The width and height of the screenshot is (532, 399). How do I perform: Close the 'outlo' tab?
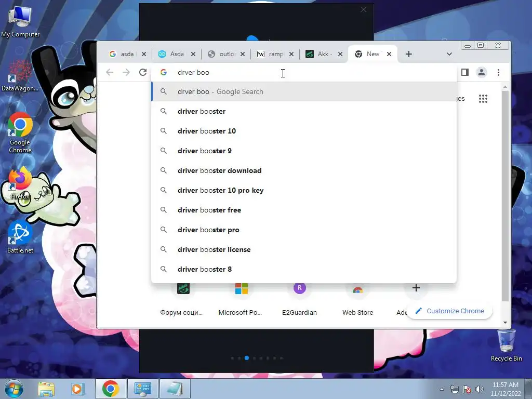(243, 54)
